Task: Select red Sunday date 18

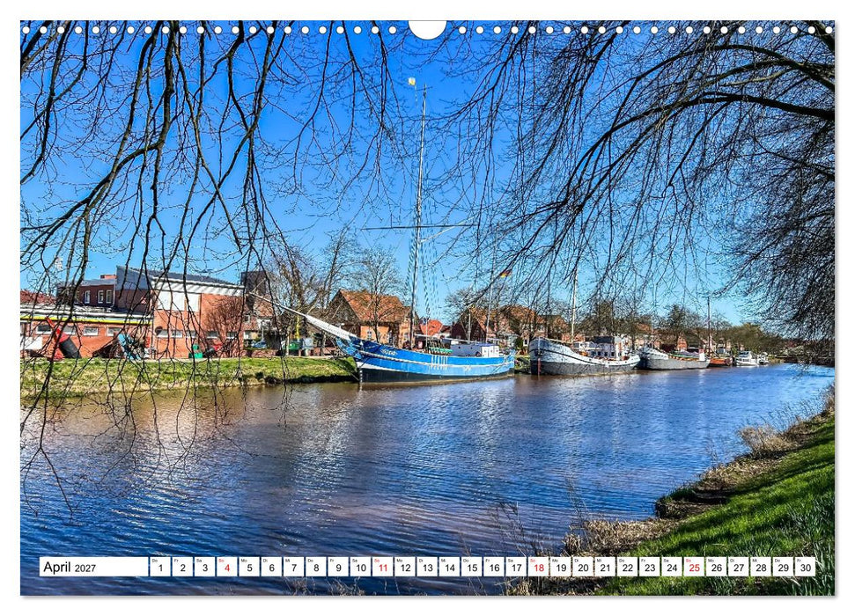Action: pyautogui.click(x=539, y=567)
